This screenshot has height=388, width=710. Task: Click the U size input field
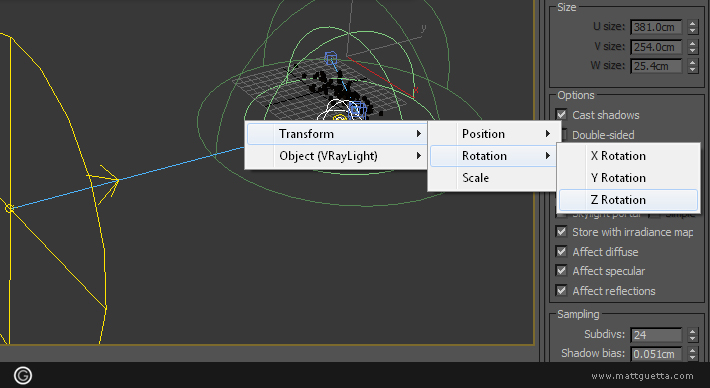(x=656, y=27)
